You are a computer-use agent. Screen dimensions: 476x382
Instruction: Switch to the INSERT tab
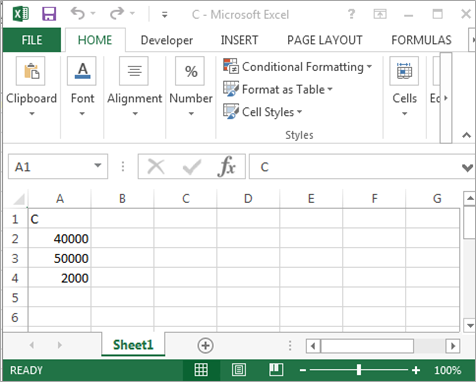[239, 40]
